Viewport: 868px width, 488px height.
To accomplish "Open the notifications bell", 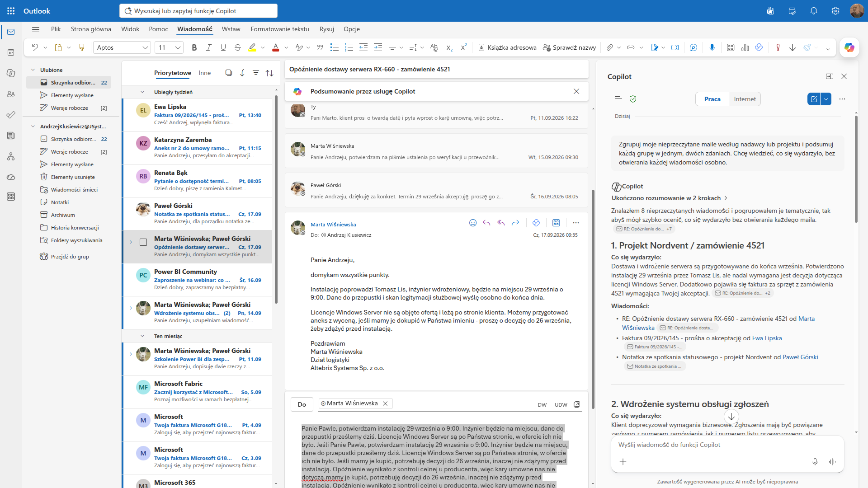I will click(814, 11).
